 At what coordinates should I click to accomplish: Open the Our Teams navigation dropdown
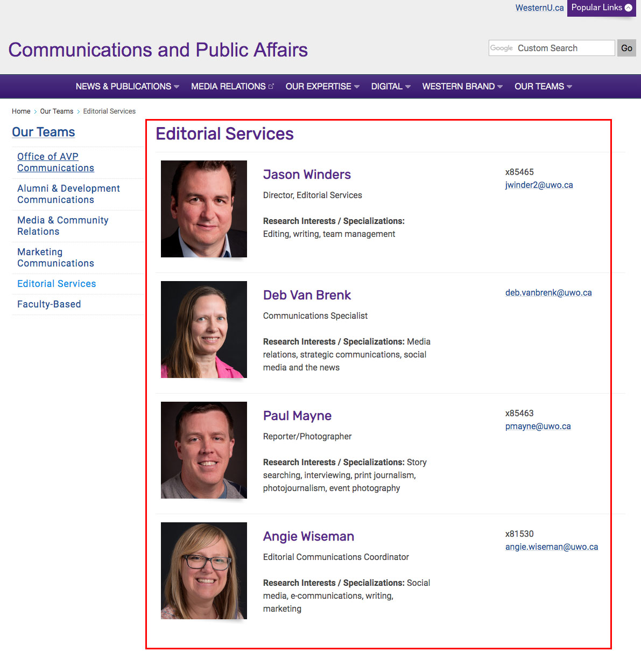click(543, 86)
